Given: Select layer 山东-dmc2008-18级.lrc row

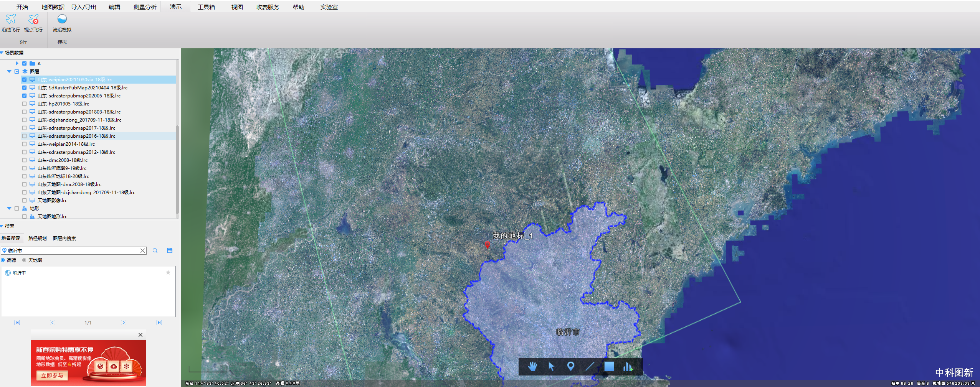Looking at the screenshot, I should [x=98, y=160].
